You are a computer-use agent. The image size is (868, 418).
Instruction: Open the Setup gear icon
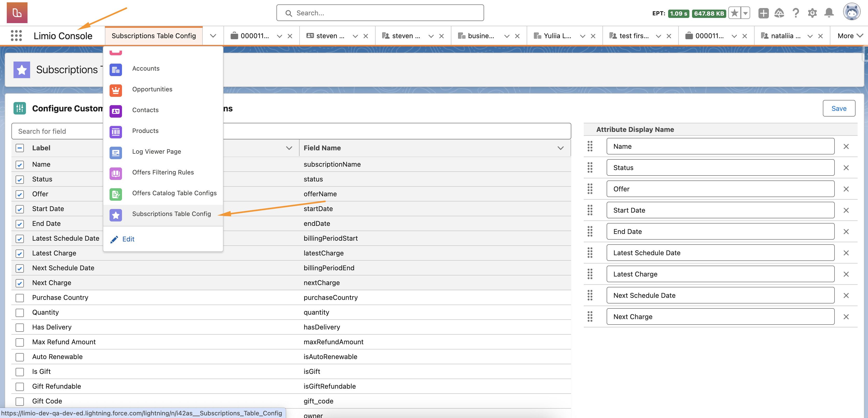coord(812,13)
